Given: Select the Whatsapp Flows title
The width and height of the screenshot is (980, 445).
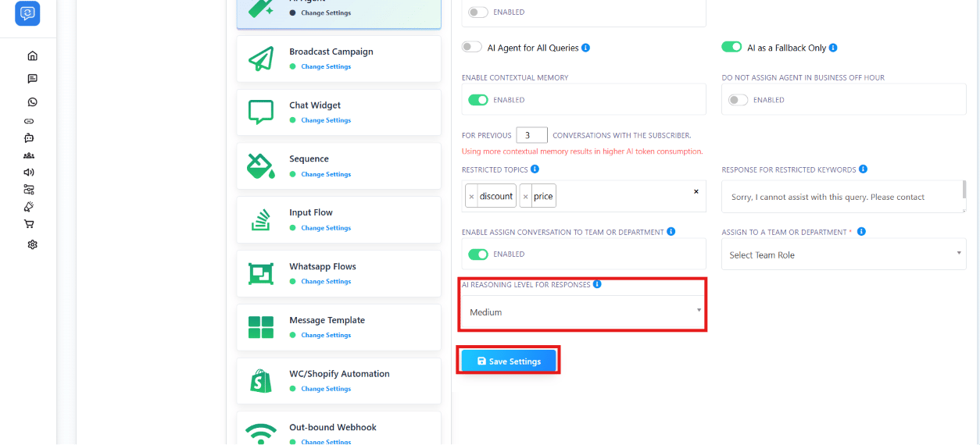Looking at the screenshot, I should click(323, 266).
